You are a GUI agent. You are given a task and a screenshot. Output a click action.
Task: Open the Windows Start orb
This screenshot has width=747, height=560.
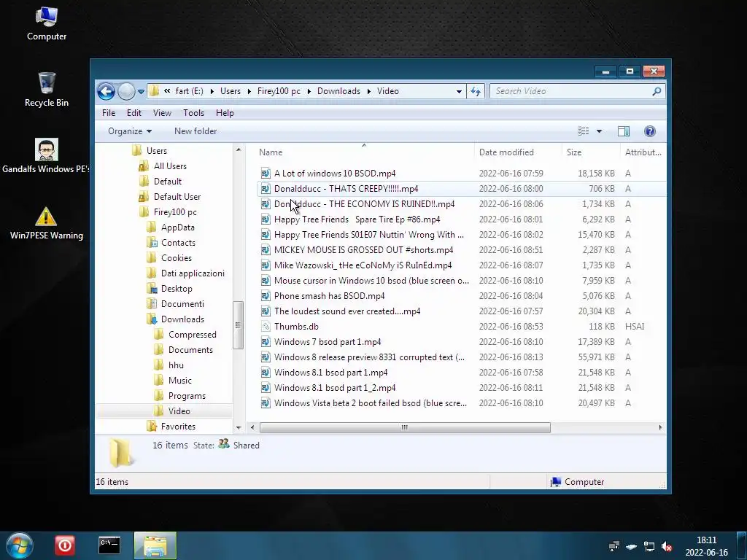click(20, 545)
